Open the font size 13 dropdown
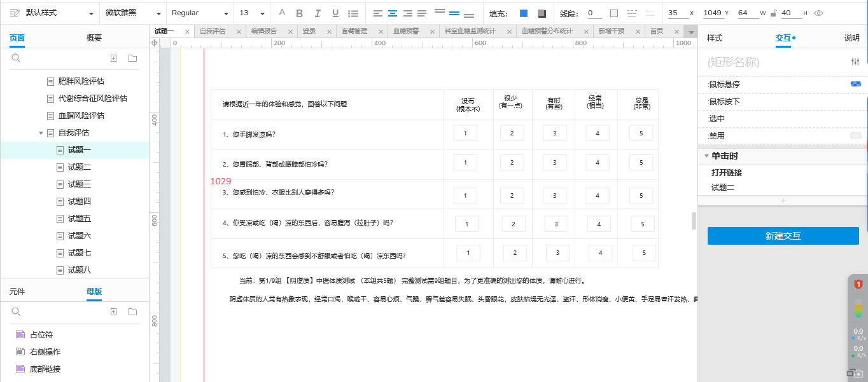868x382 pixels. point(262,13)
